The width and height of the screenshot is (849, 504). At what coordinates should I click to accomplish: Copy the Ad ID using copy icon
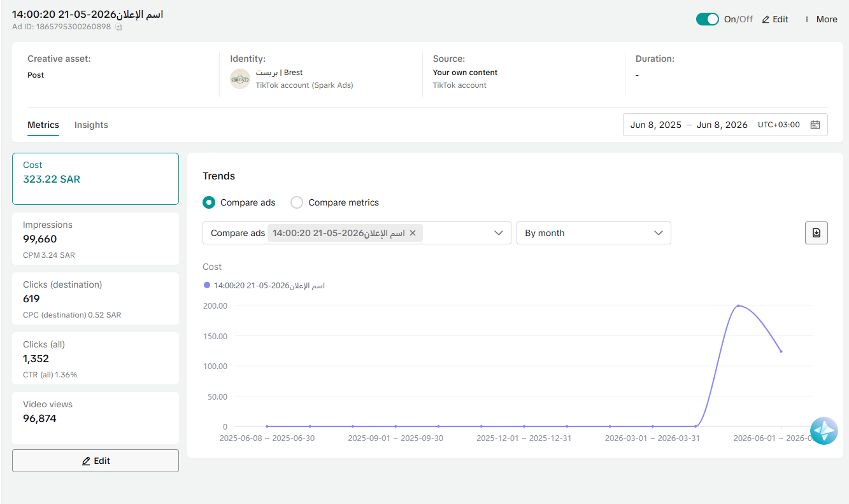point(119,27)
